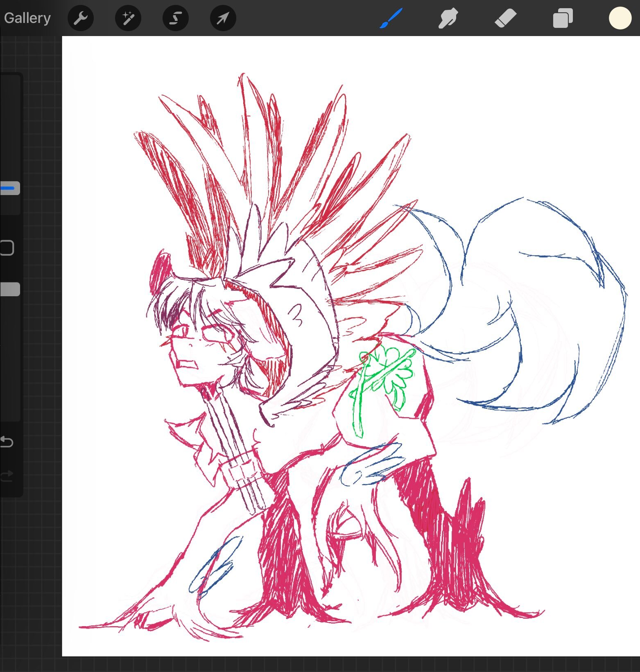Open the active color swatch
640x672 pixels.
click(x=620, y=18)
